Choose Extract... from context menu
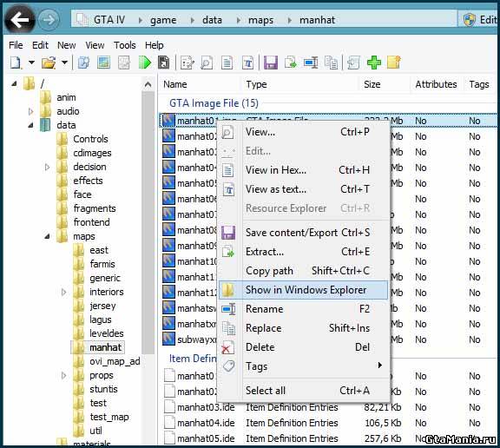 point(303,252)
